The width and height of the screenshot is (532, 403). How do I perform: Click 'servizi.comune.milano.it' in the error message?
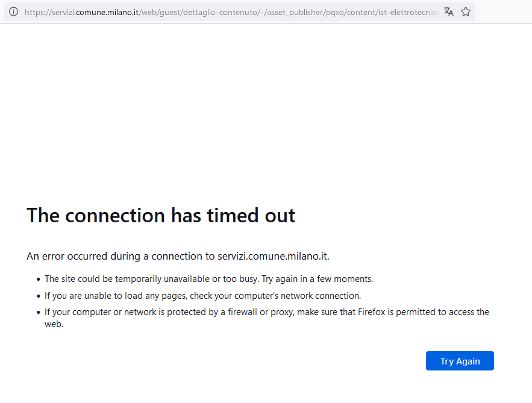point(272,256)
